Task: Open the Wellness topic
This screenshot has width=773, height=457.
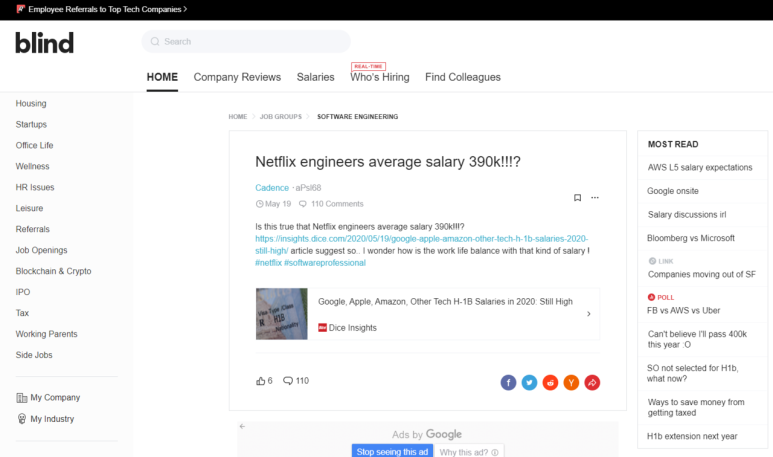Action: pos(33,166)
